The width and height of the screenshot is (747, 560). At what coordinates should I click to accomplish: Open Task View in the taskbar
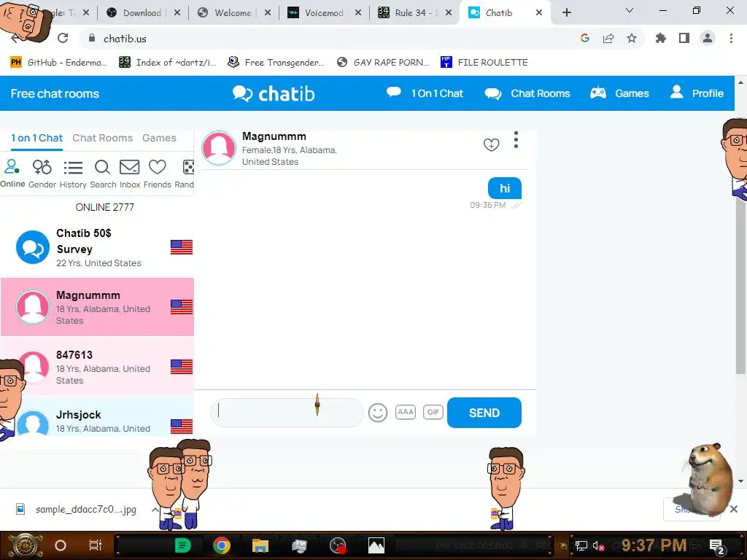[96, 545]
